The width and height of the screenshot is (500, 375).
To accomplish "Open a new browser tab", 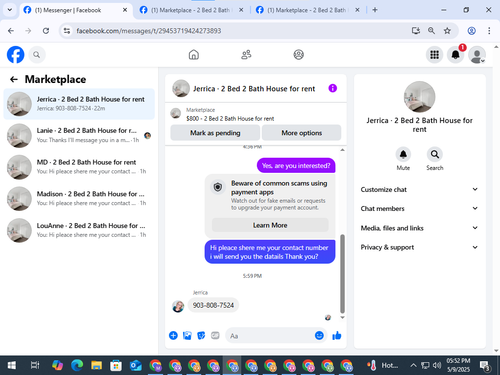I will pyautogui.click(x=375, y=10).
